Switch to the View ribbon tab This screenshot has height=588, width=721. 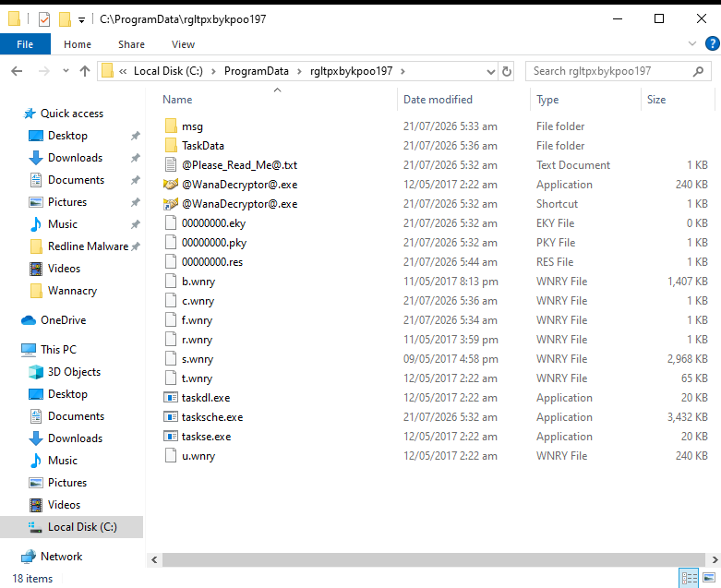click(183, 44)
